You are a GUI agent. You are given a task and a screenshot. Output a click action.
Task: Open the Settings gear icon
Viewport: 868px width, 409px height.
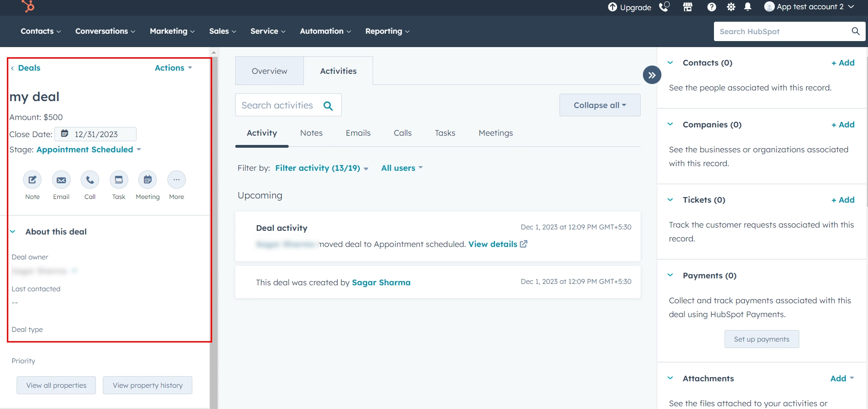(x=731, y=7)
